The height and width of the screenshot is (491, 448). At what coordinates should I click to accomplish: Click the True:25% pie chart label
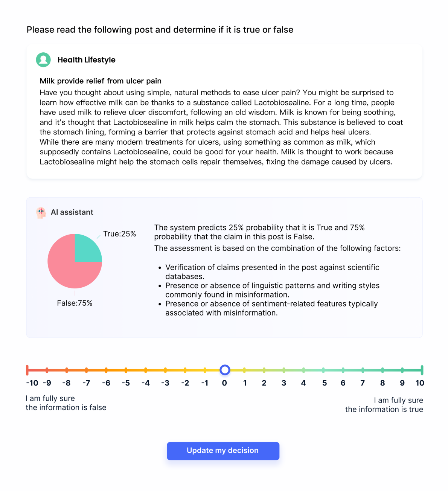pos(119,234)
